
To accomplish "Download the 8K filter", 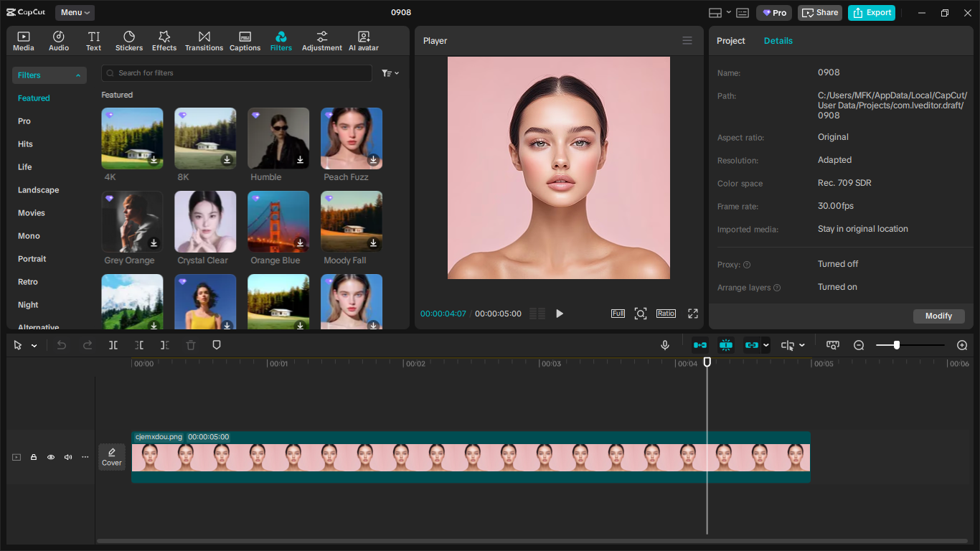I will coord(227,160).
